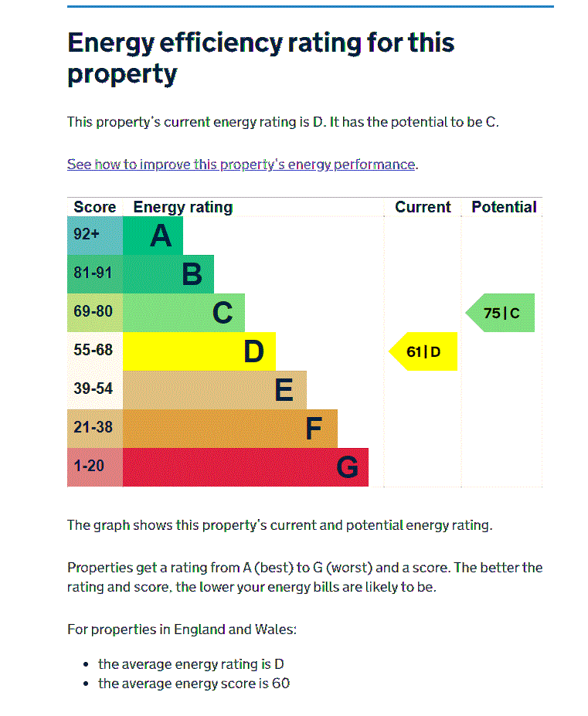The height and width of the screenshot is (716, 588).
Task: Select the 81-91 score cell
Action: 95,274
